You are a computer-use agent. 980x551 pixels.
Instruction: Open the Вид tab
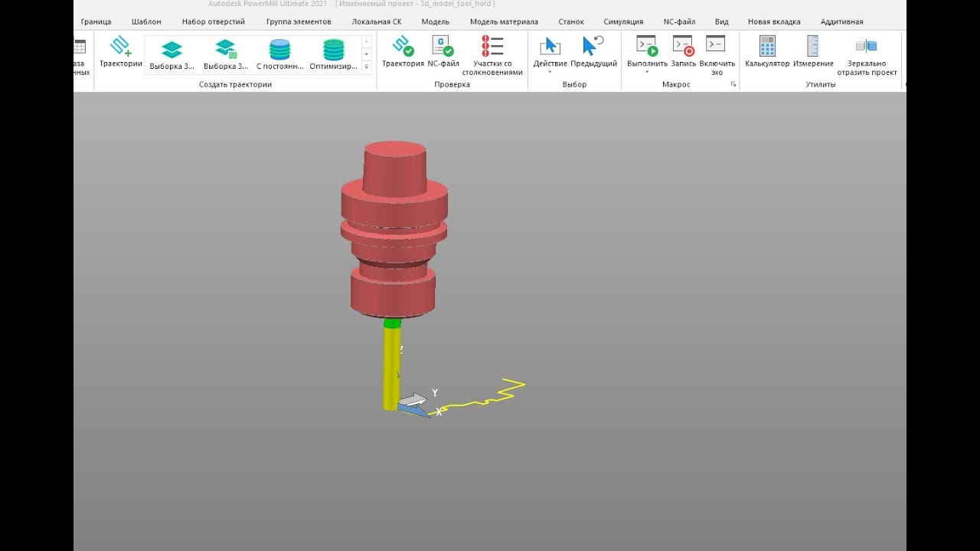tap(721, 21)
